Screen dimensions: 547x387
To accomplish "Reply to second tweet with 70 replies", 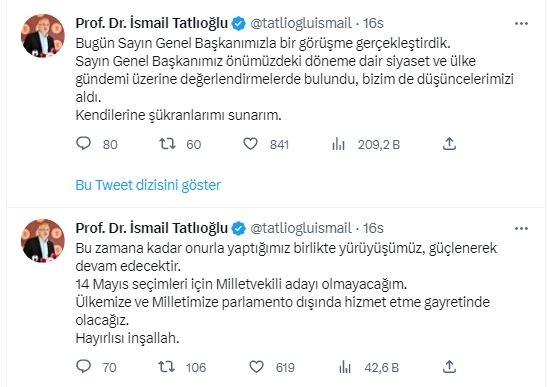I will 83,366.
